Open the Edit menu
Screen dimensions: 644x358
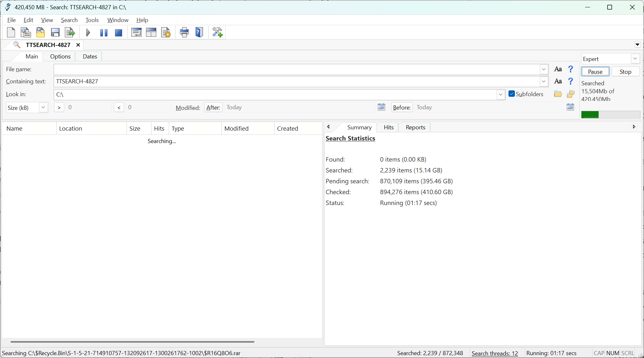pos(28,20)
